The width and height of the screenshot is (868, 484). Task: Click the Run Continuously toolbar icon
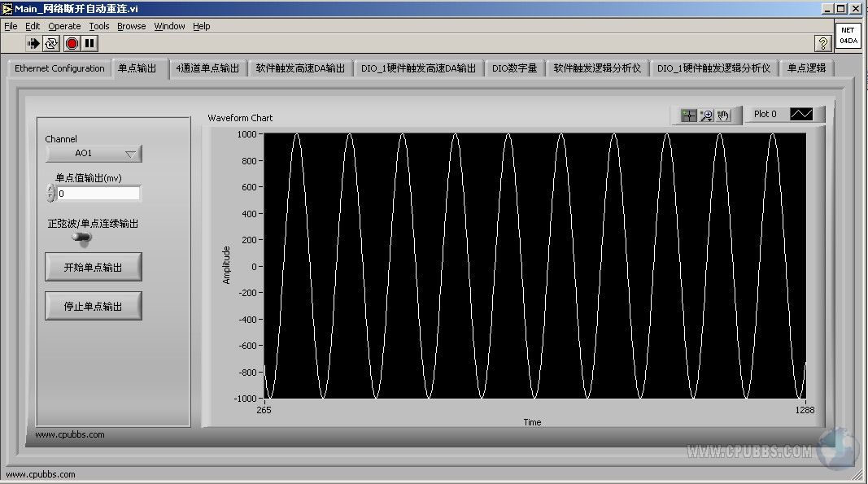point(51,43)
